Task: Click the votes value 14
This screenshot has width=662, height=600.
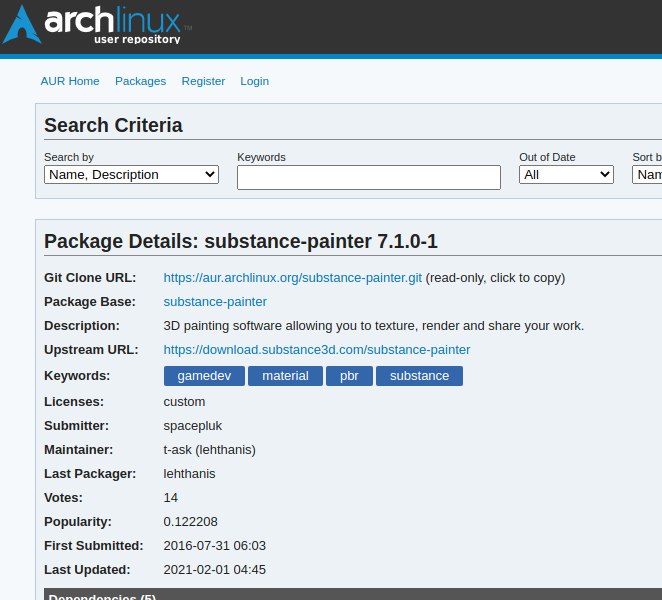Action: [171, 498]
